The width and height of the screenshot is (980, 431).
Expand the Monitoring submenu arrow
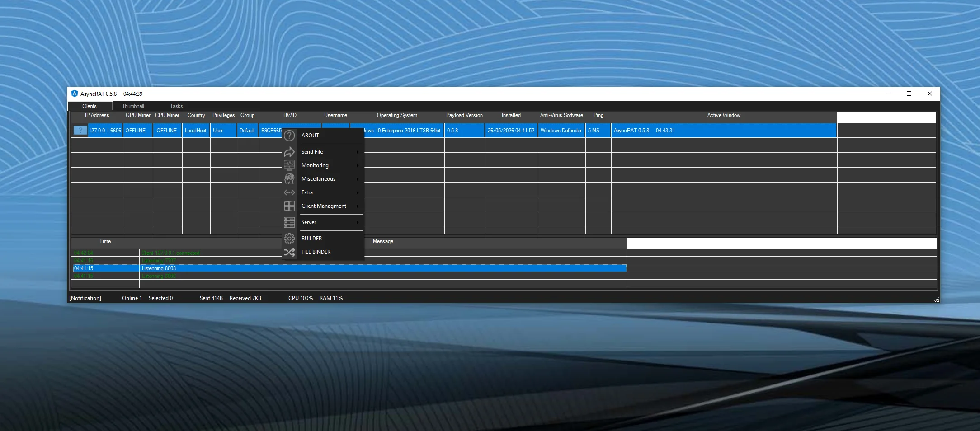pyautogui.click(x=358, y=165)
